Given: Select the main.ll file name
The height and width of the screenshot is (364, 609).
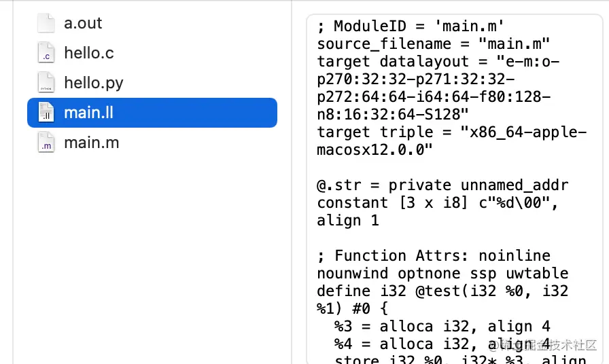Looking at the screenshot, I should (88, 113).
